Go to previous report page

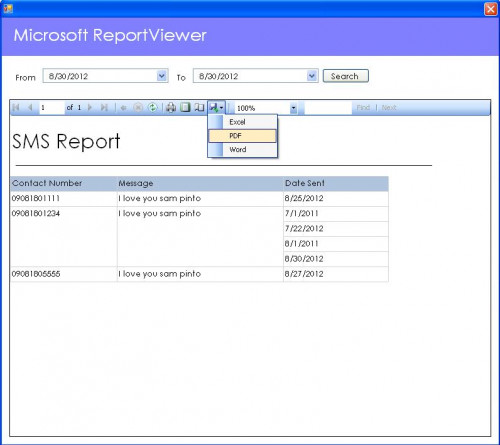(30, 107)
